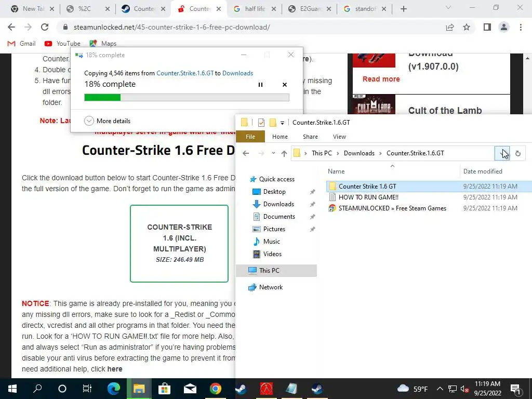The height and width of the screenshot is (399, 532).
Task: Switch to the half life Google tab
Action: point(254,9)
